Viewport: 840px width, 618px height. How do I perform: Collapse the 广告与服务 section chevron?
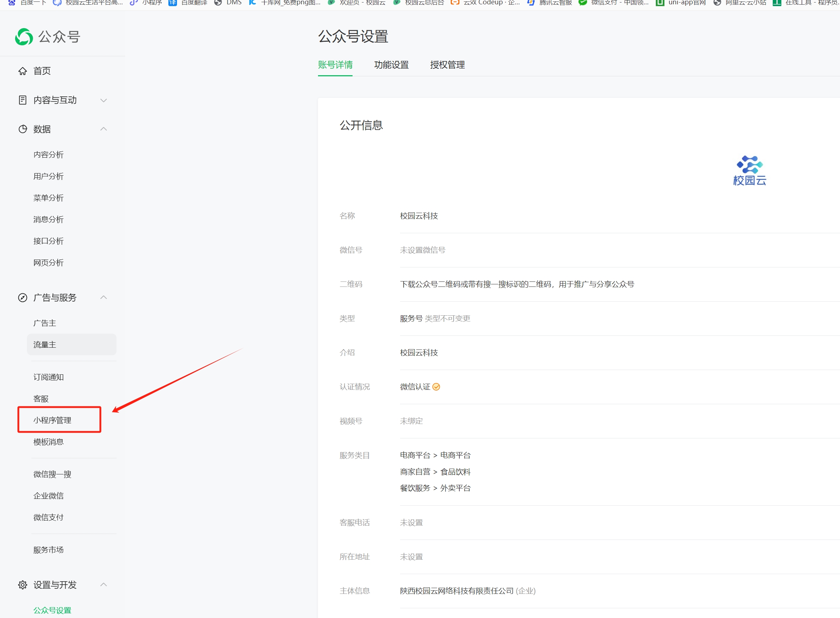pyautogui.click(x=104, y=297)
